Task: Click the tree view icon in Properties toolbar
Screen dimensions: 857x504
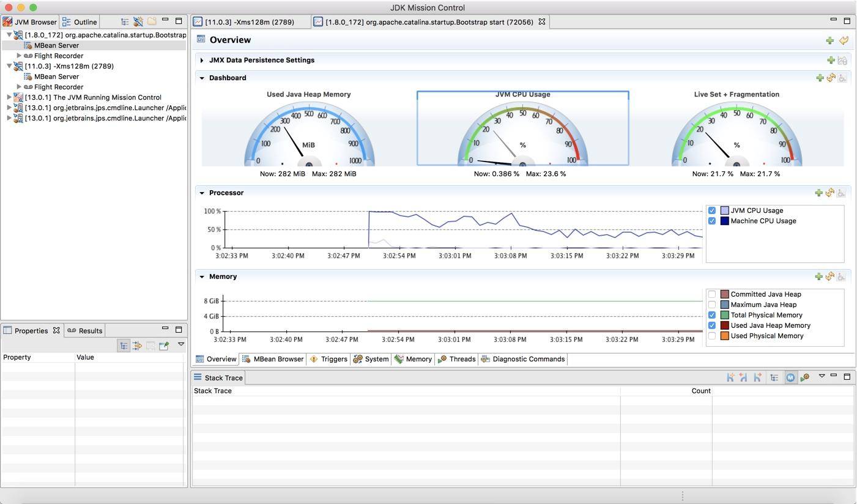Action: 124,346
